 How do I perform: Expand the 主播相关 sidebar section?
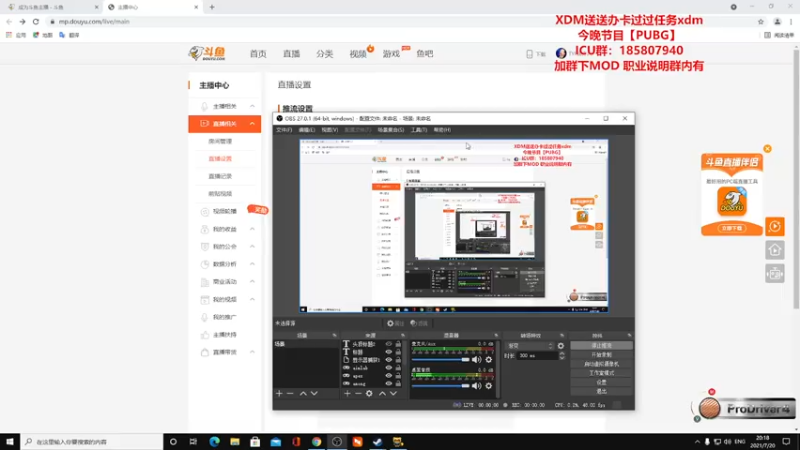tap(252, 106)
